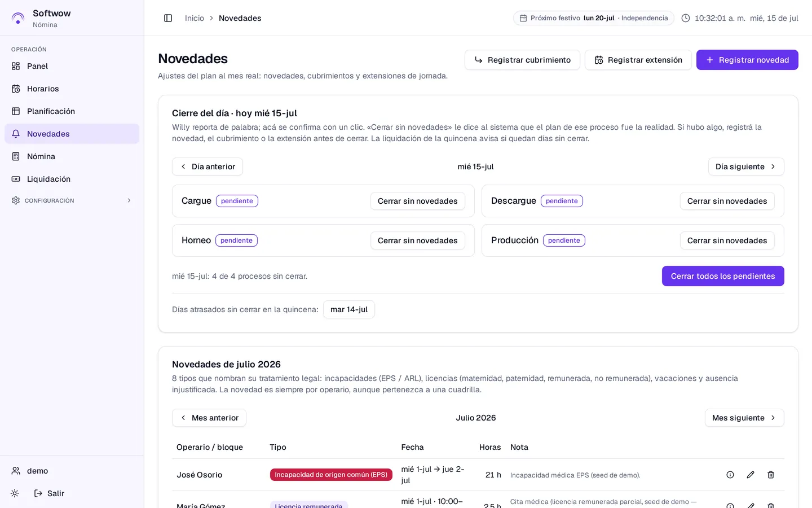Close Producción with Cerrar sin novedades

click(727, 240)
